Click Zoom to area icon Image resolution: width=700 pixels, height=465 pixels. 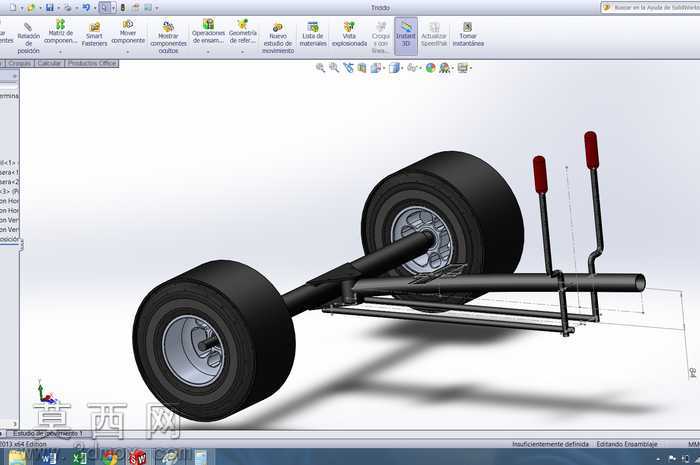click(334, 67)
